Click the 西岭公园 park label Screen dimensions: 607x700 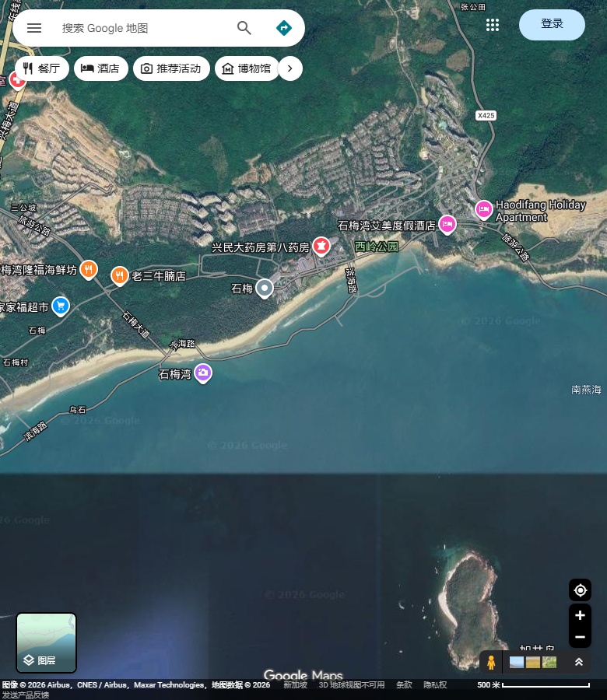[376, 247]
